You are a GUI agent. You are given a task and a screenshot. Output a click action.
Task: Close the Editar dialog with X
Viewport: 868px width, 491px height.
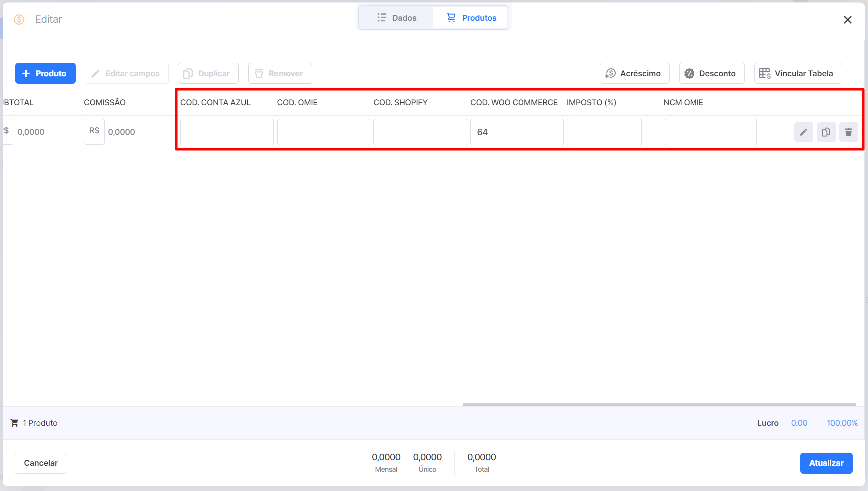click(x=847, y=20)
